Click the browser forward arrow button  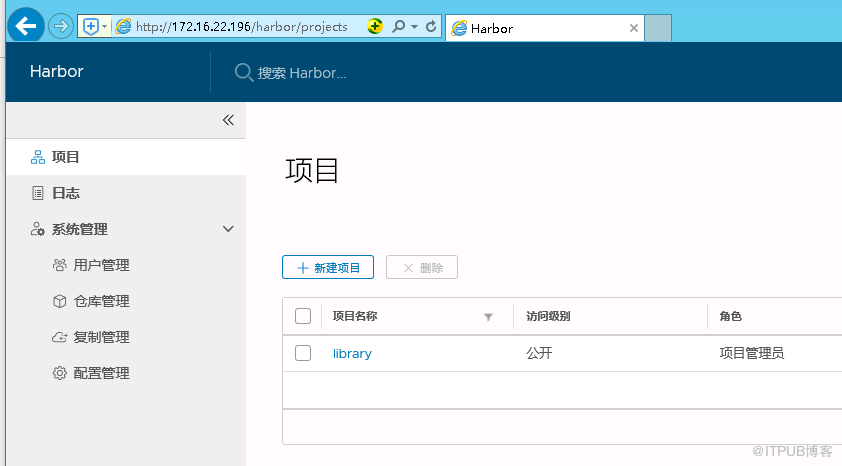(61, 26)
